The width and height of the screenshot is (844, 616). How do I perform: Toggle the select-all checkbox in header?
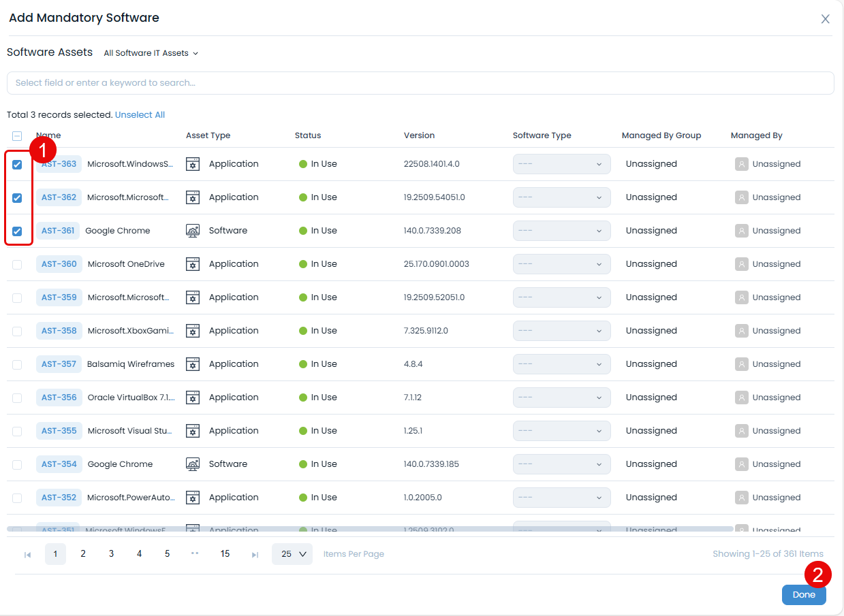tap(17, 135)
